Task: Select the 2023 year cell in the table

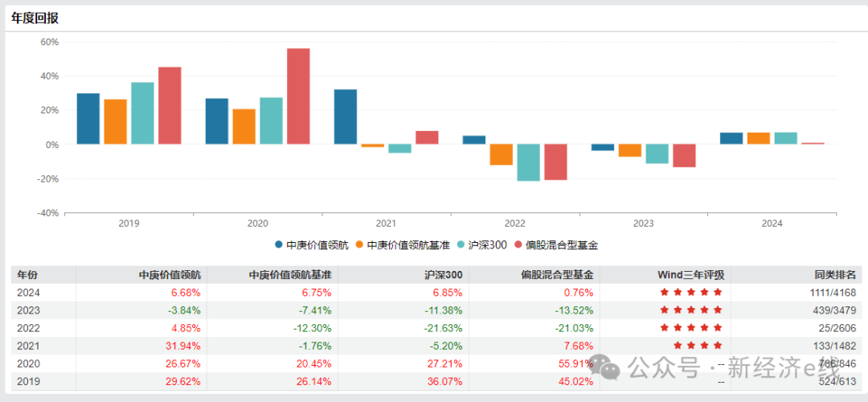Action: point(28,310)
